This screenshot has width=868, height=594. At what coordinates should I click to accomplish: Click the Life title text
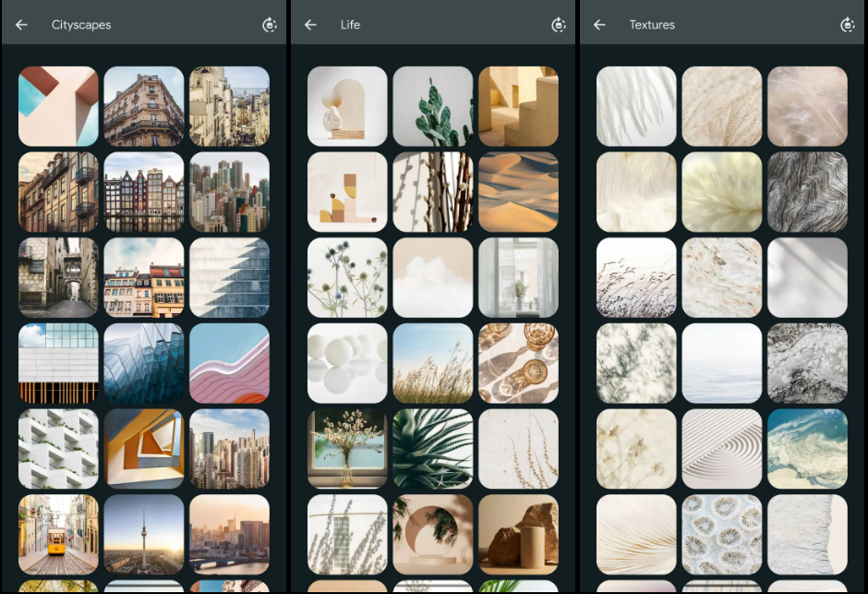350,25
